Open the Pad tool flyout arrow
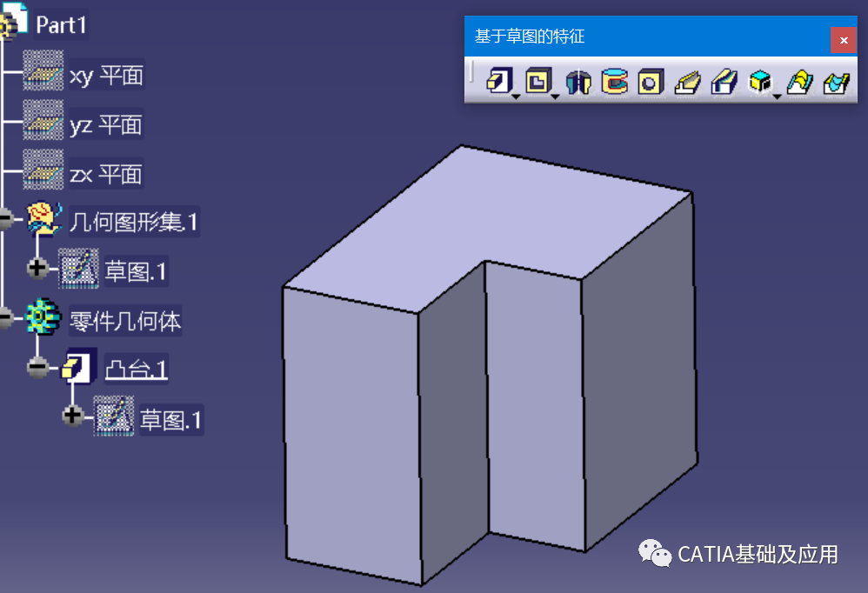This screenshot has height=593, width=868. tap(516, 97)
